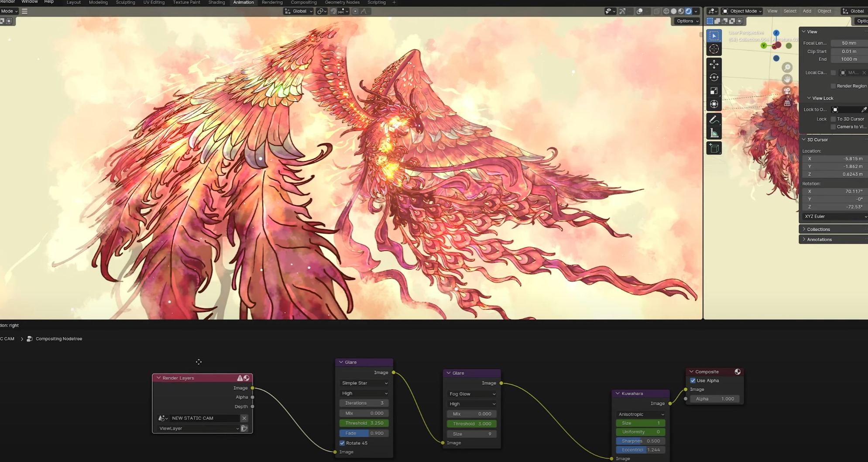Open the Add menu in right viewport
The height and width of the screenshot is (462, 868).
807,11
